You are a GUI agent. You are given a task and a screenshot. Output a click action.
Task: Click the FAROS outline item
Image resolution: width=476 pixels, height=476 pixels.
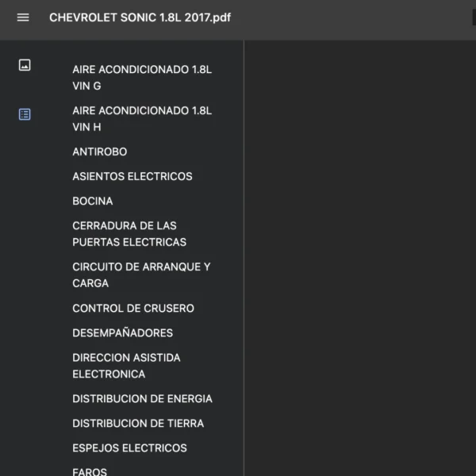(x=89, y=471)
